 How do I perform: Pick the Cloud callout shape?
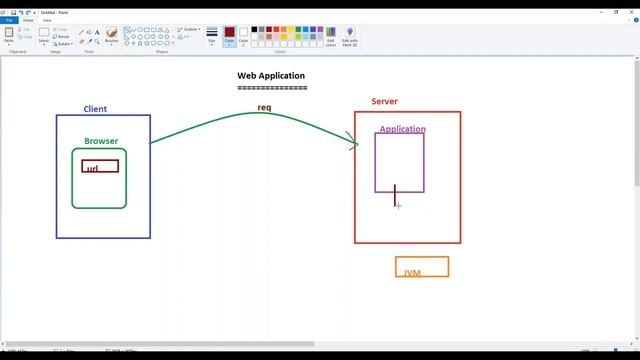point(167,43)
